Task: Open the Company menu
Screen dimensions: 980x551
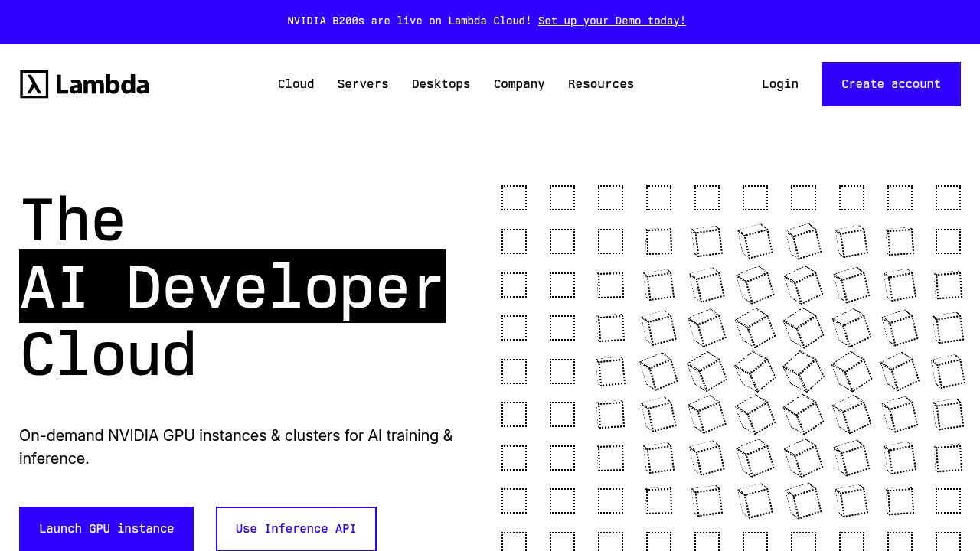Action: (x=519, y=84)
